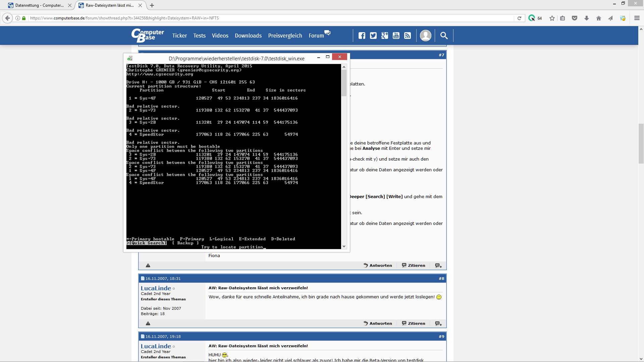The image size is (644, 362).
Task: Click the ComputerBase logo
Action: 148,35
